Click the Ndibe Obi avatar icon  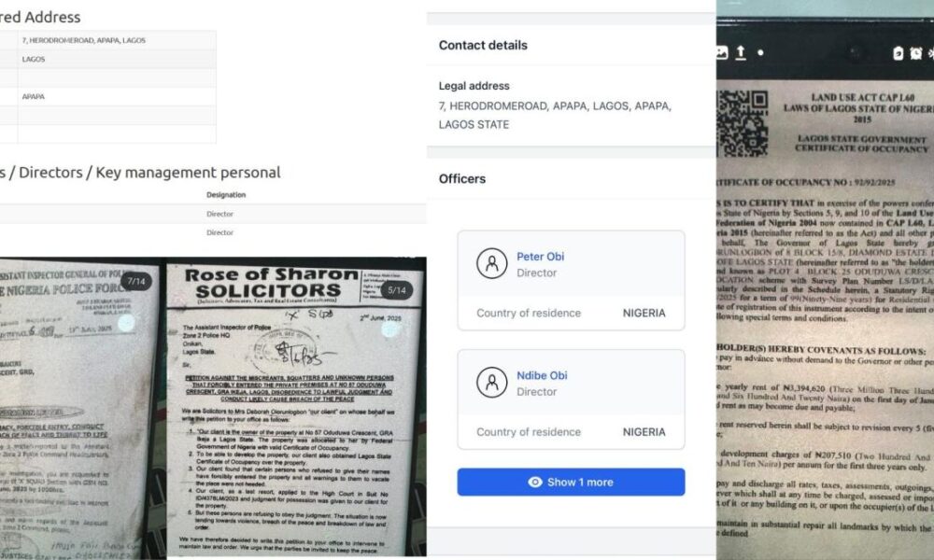tap(491, 383)
